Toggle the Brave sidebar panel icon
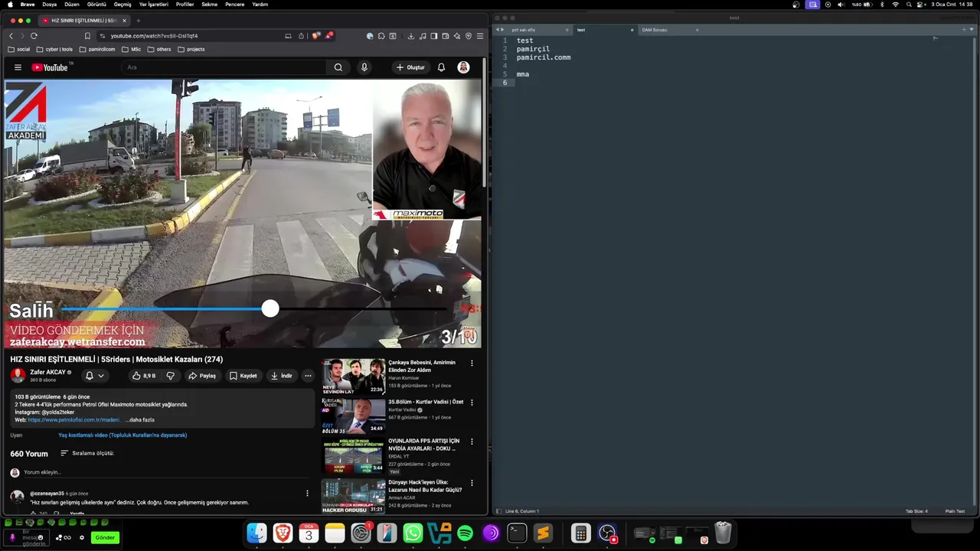Image resolution: width=980 pixels, height=551 pixels. [x=434, y=36]
